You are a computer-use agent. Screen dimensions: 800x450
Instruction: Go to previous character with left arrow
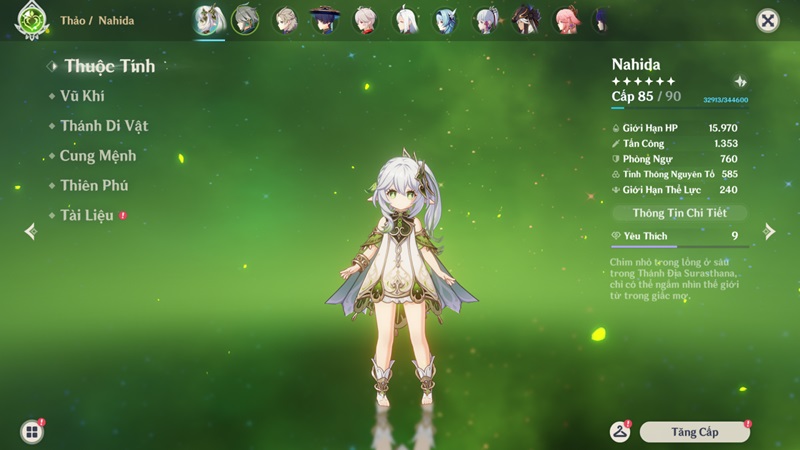[30, 231]
